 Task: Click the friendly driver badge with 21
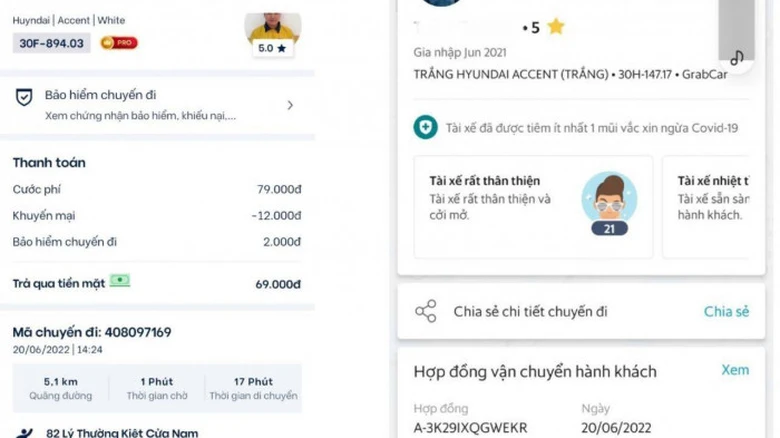609,204
